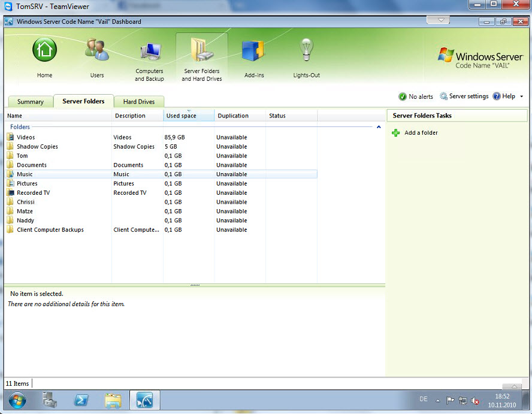Sort by the Status column header
This screenshot has width=532, height=414.
tap(291, 116)
